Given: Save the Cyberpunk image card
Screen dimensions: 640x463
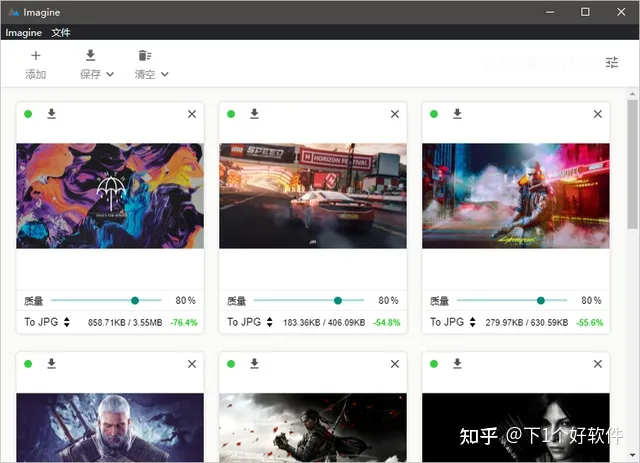Looking at the screenshot, I should coord(457,114).
